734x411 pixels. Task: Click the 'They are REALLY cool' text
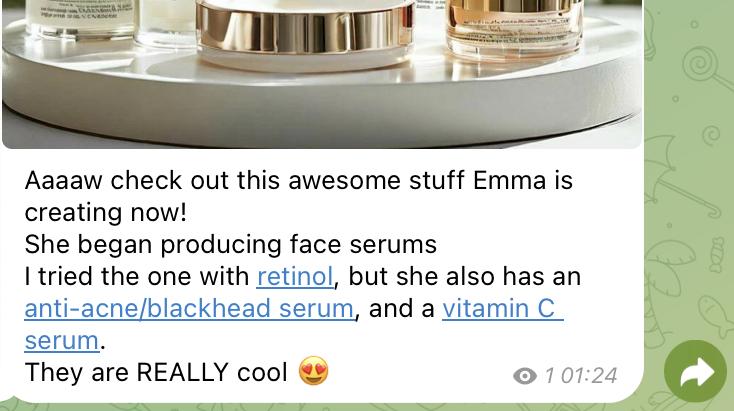point(156,373)
